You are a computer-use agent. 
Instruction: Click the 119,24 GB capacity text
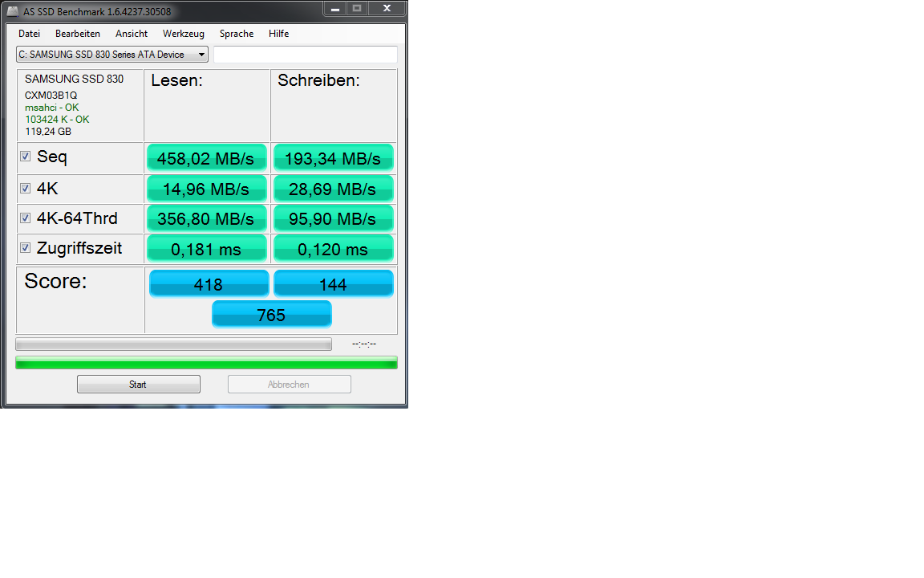[x=48, y=132]
